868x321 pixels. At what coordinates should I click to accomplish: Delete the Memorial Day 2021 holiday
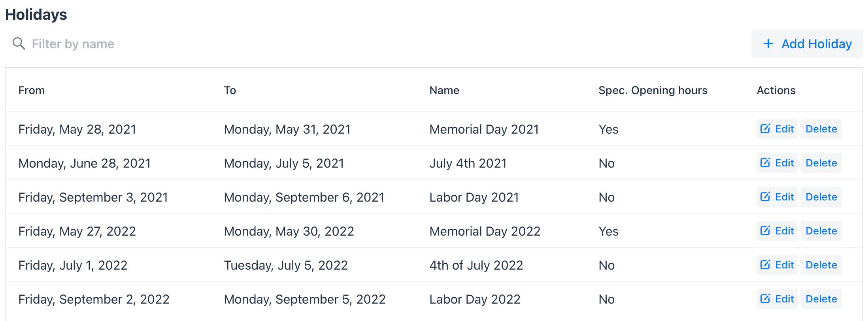pos(821,129)
